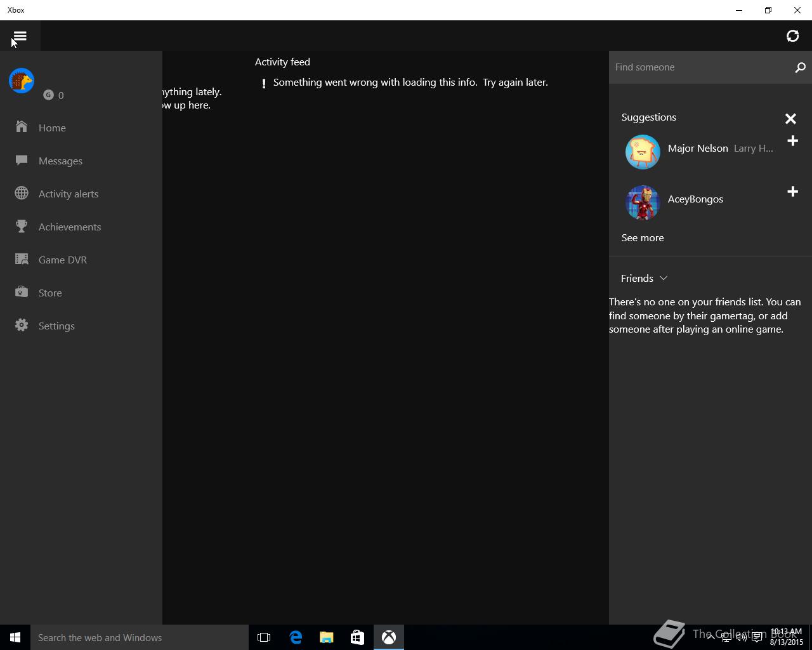The height and width of the screenshot is (650, 812).
Task: Click See more suggestions
Action: 643,238
